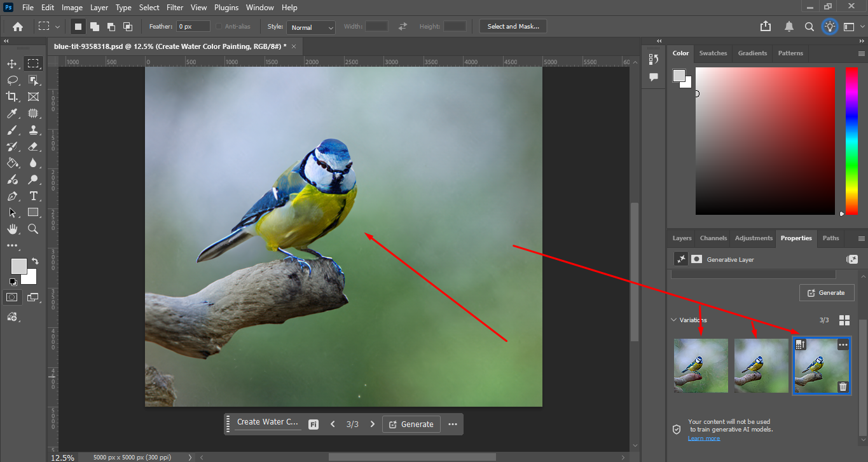Switch to the Layers tab

pos(682,238)
